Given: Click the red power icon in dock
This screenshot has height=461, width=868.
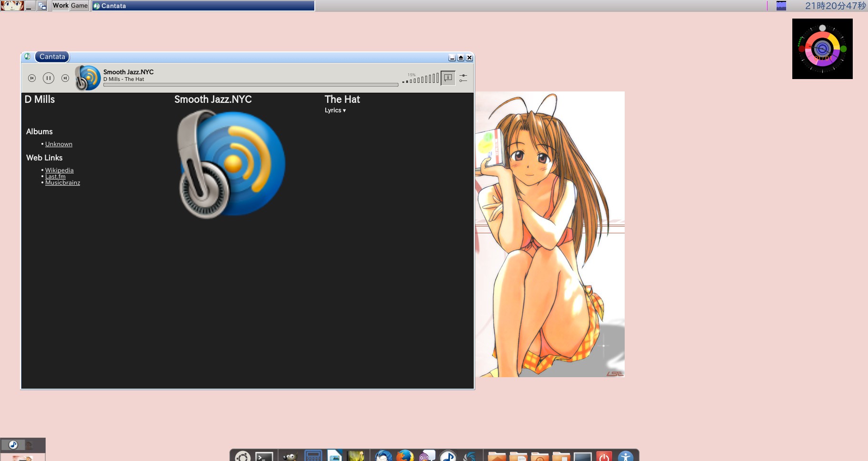Looking at the screenshot, I should [604, 457].
